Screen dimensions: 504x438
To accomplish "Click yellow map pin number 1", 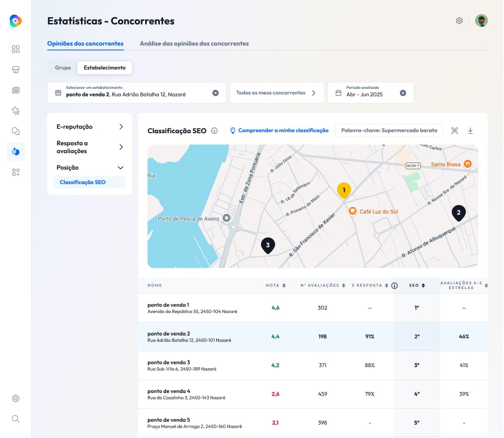I will click(x=344, y=190).
